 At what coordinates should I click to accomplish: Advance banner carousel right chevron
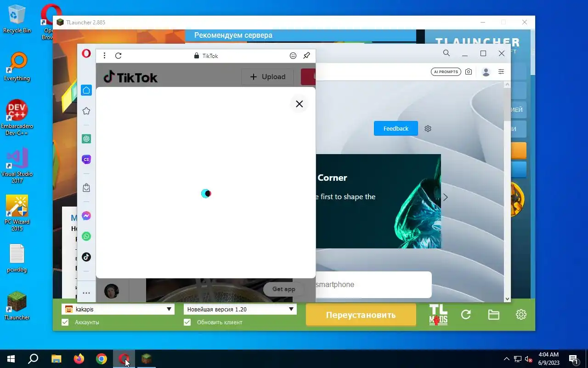click(x=445, y=197)
